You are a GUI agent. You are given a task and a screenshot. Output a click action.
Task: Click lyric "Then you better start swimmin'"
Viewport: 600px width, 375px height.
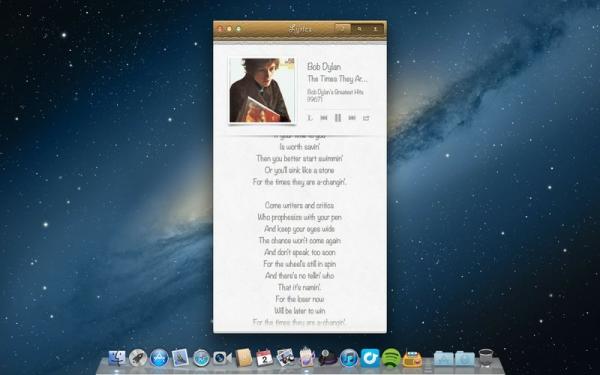pyautogui.click(x=300, y=158)
